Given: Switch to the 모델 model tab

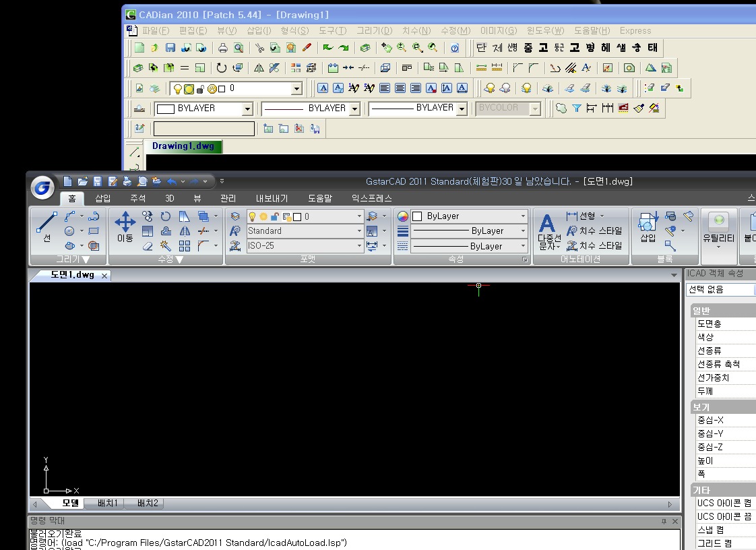Looking at the screenshot, I should click(70, 503).
